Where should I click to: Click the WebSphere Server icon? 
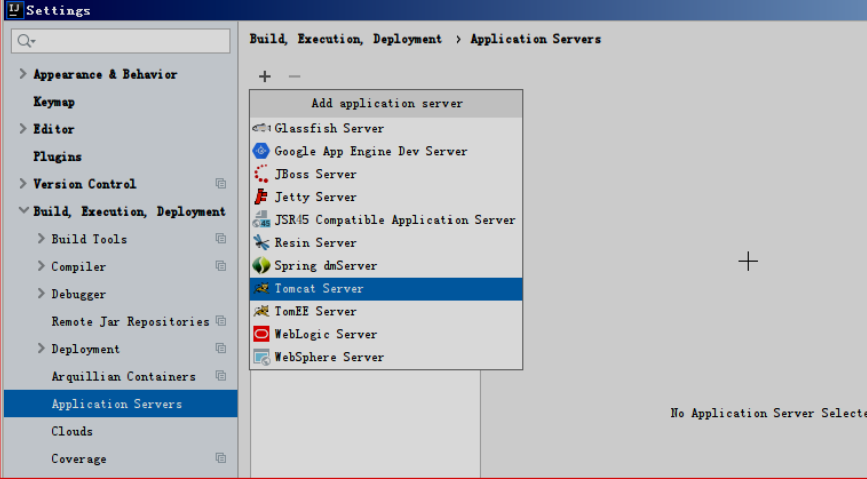tap(261, 357)
